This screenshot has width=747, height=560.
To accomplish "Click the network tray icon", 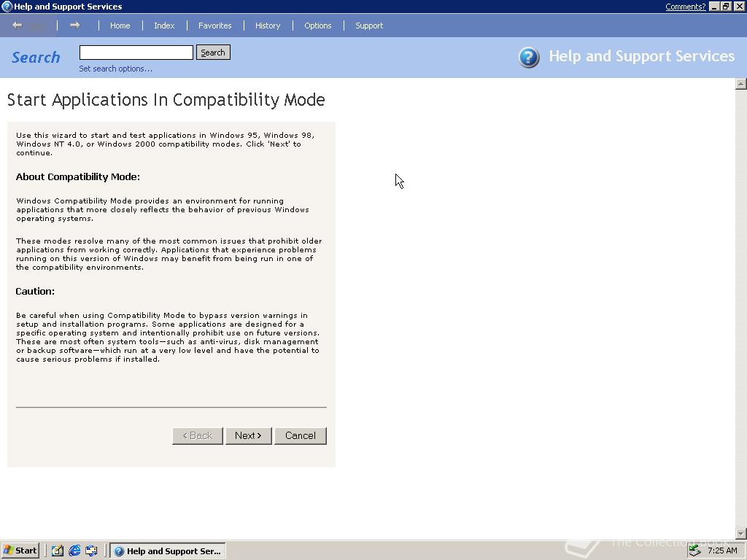I will 695,551.
